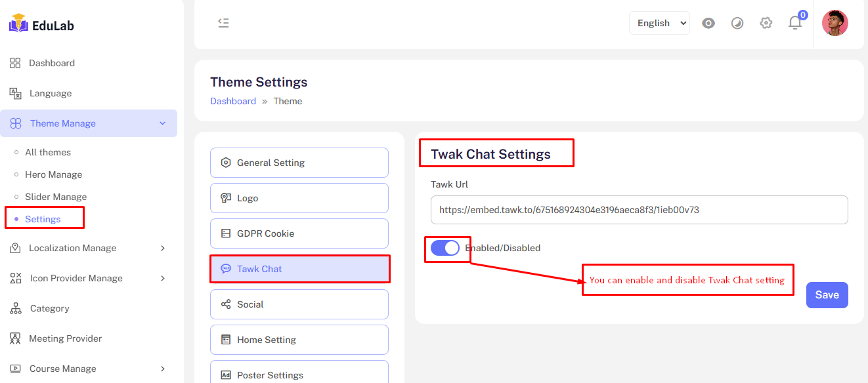Click the Save button

tap(827, 295)
